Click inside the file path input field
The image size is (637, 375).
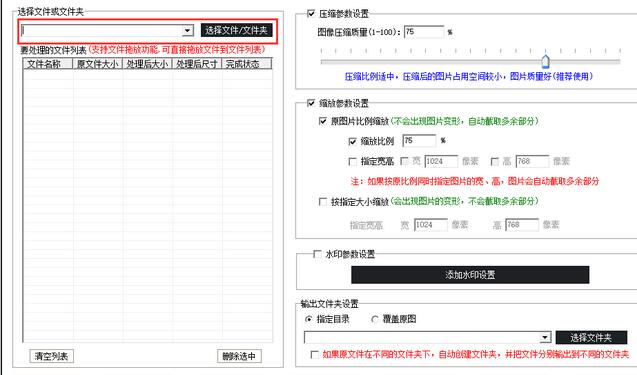pyautogui.click(x=102, y=30)
